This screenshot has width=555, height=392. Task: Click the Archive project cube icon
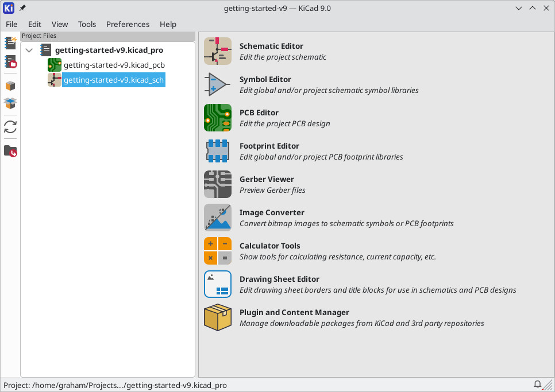pyautogui.click(x=10, y=86)
